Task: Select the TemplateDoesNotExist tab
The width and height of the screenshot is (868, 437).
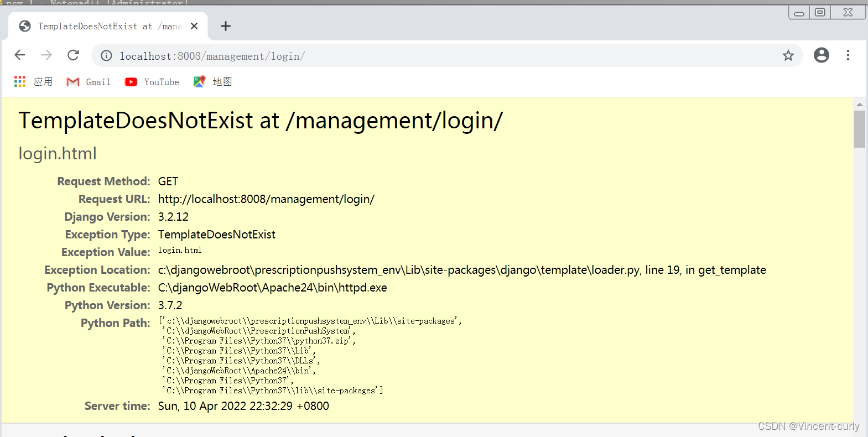Action: (x=100, y=26)
